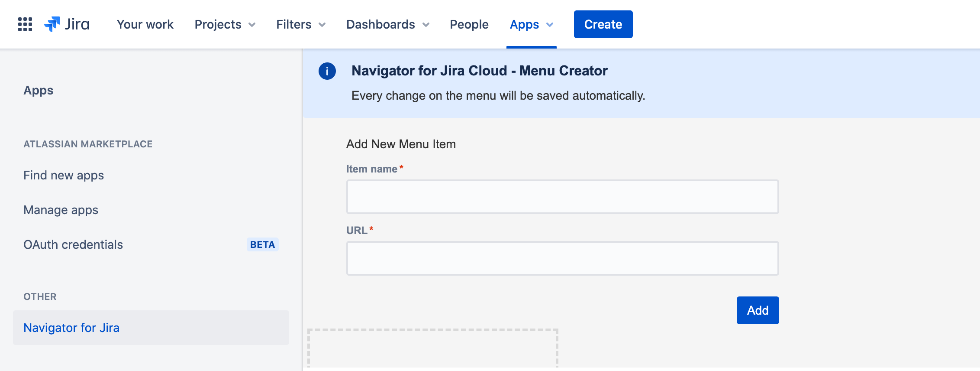
Task: Click the Navigator for Jira Cloud heading
Action: (x=480, y=71)
